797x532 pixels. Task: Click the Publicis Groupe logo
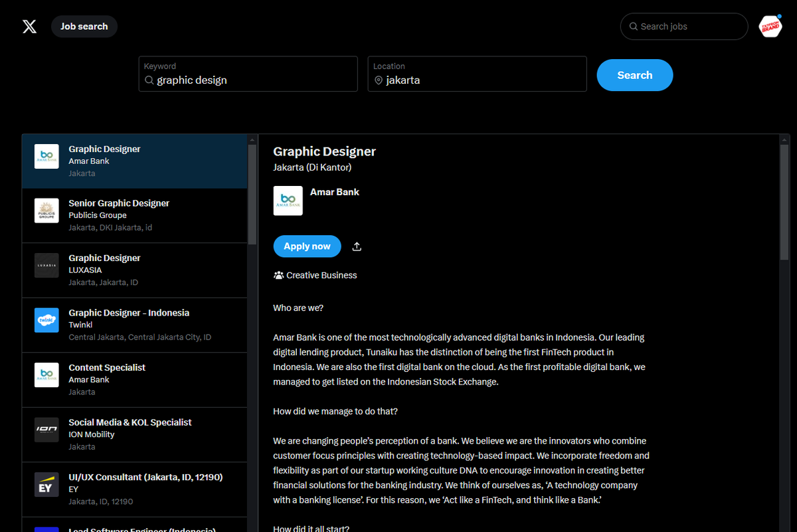coord(46,211)
